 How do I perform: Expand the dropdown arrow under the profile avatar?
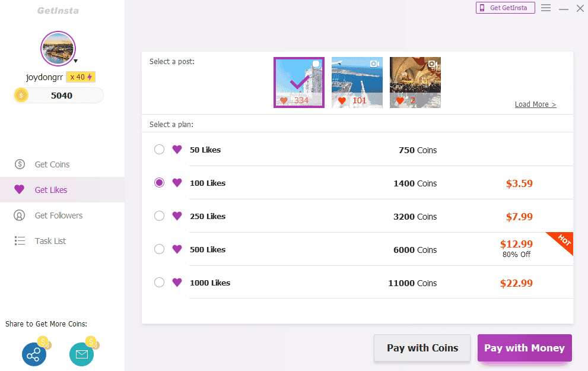pos(75,61)
